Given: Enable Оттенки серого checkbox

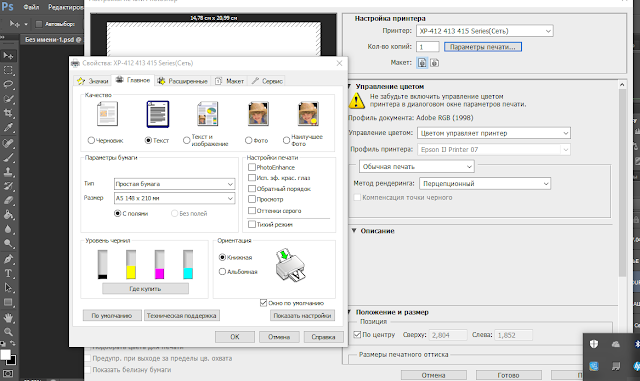Looking at the screenshot, I should 252,211.
